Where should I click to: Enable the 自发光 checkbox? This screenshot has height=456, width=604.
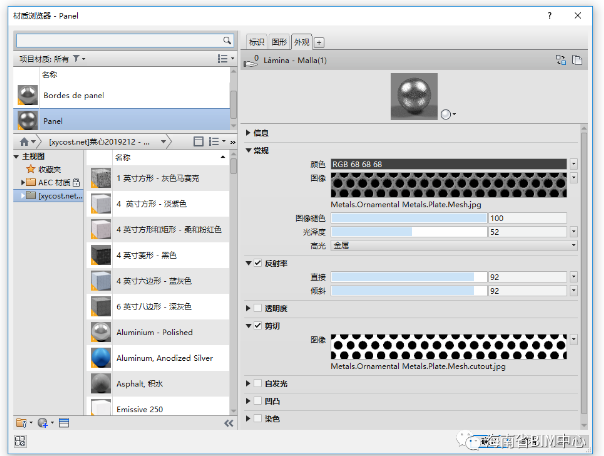click(258, 382)
